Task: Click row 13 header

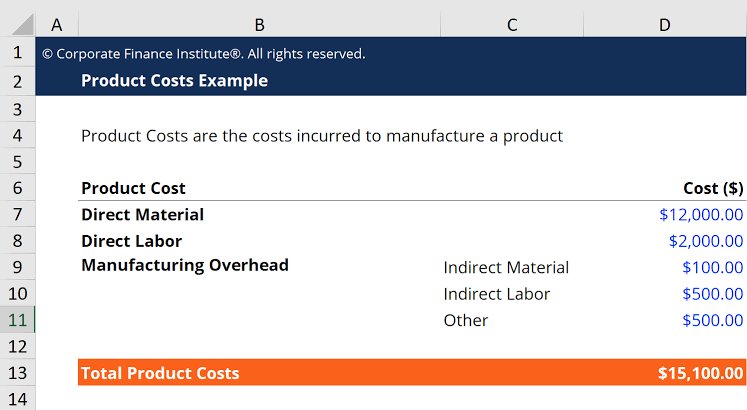Action: tap(17, 373)
